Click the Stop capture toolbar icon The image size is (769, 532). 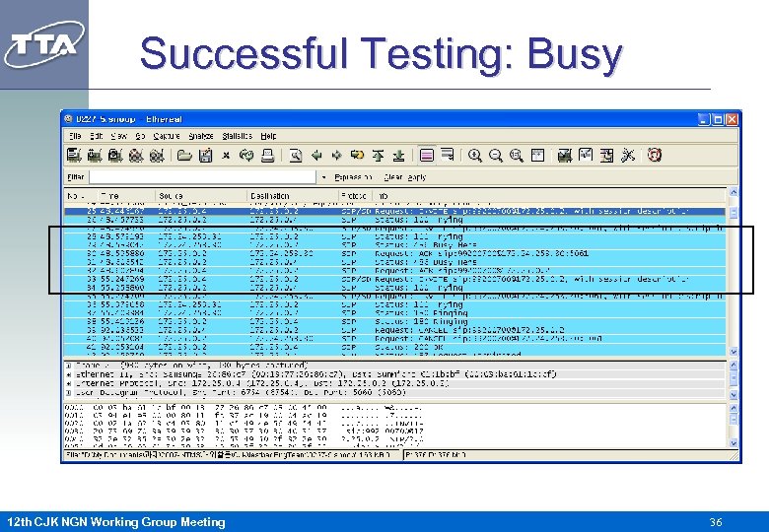pyautogui.click(x=136, y=156)
